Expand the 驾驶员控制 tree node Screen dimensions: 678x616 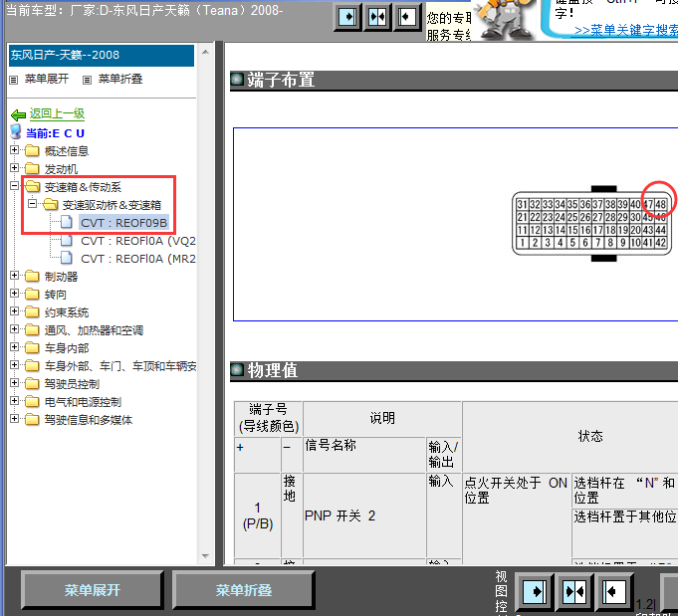pos(14,383)
